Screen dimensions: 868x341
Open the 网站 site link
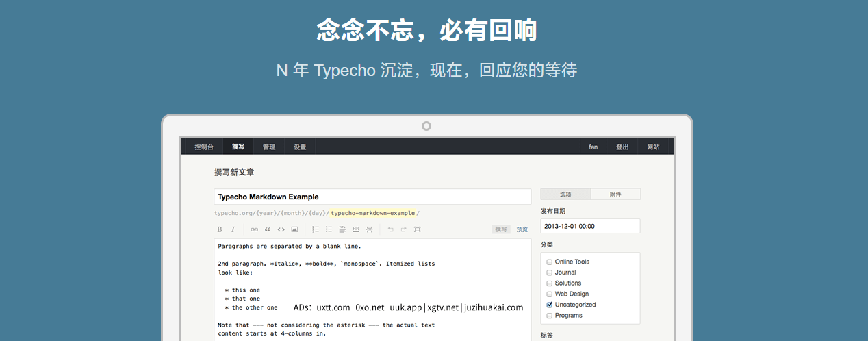point(654,147)
